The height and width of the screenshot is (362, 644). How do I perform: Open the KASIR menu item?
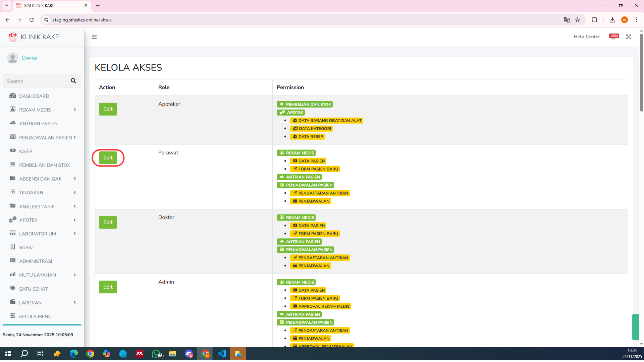pyautogui.click(x=26, y=151)
